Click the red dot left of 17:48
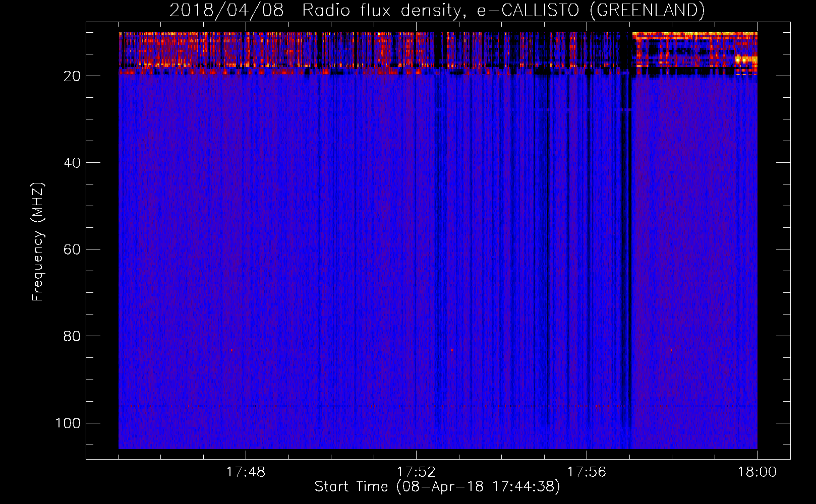Screen dimensions: 816x504 coord(231,350)
